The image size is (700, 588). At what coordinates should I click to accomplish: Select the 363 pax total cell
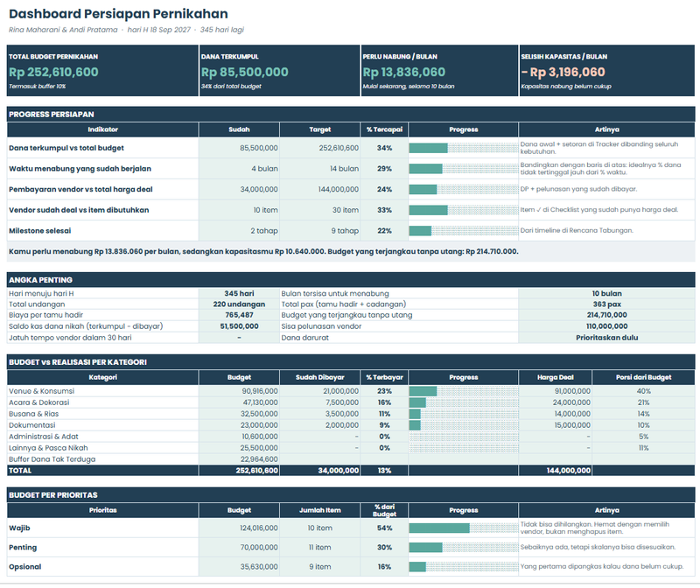coord(606,304)
